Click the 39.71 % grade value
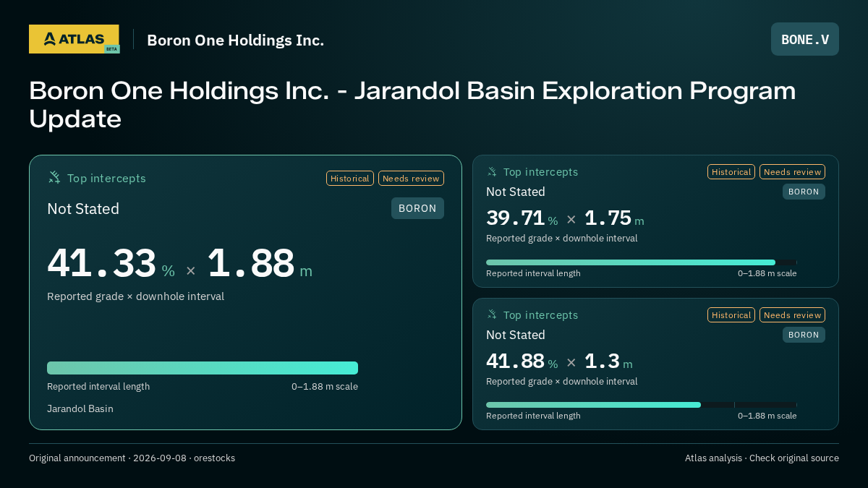This screenshot has width=868, height=488. [x=522, y=218]
